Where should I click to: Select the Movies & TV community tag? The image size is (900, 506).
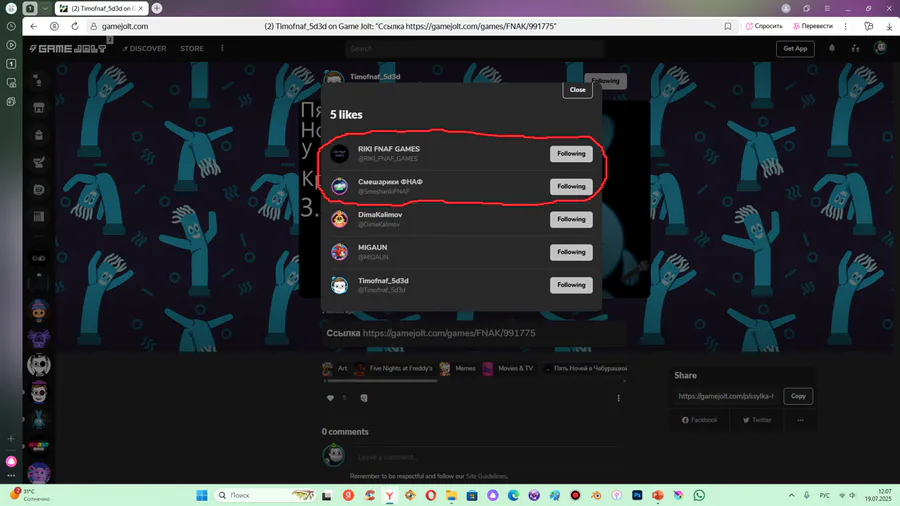point(509,368)
